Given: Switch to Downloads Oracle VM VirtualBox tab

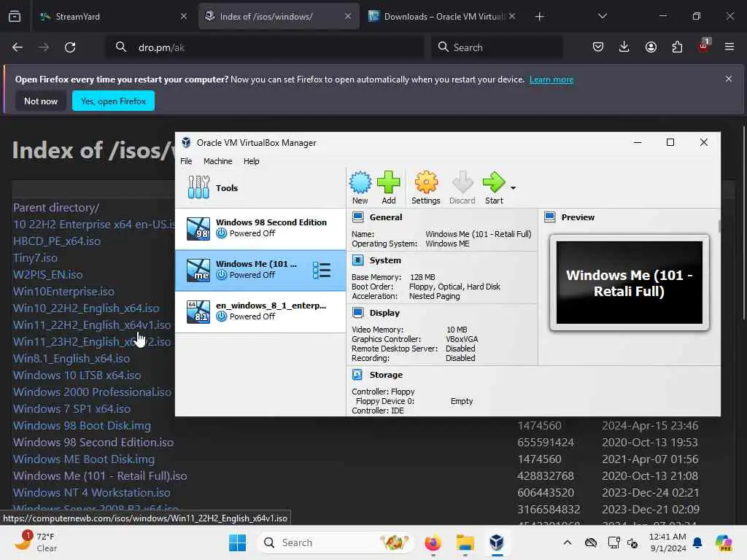Looking at the screenshot, I should click(444, 16).
